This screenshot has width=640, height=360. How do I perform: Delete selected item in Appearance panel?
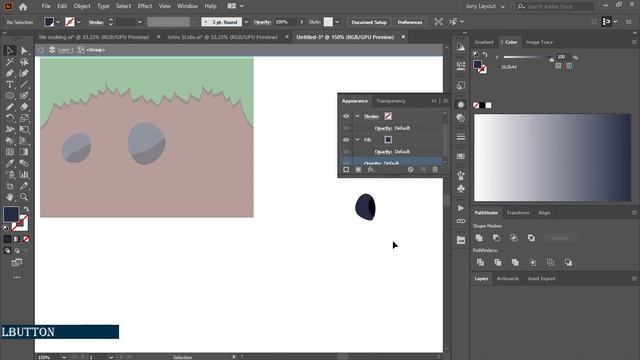[435, 169]
